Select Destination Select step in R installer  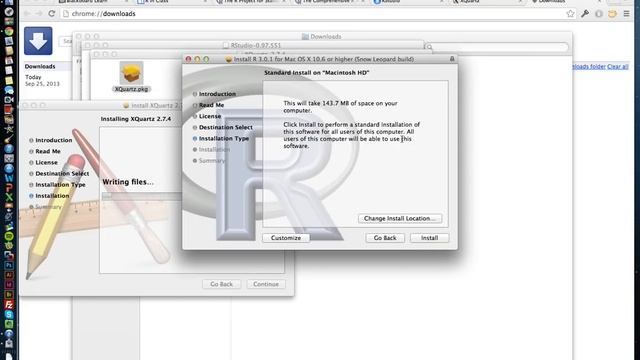click(x=226, y=127)
